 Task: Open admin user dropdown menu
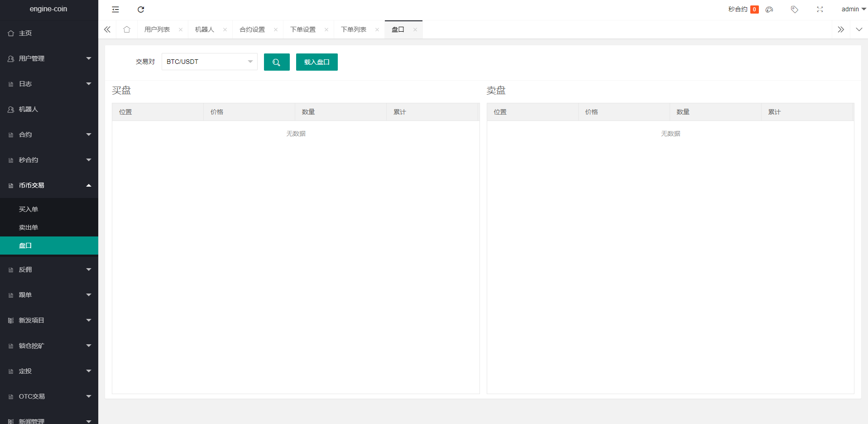(x=853, y=9)
